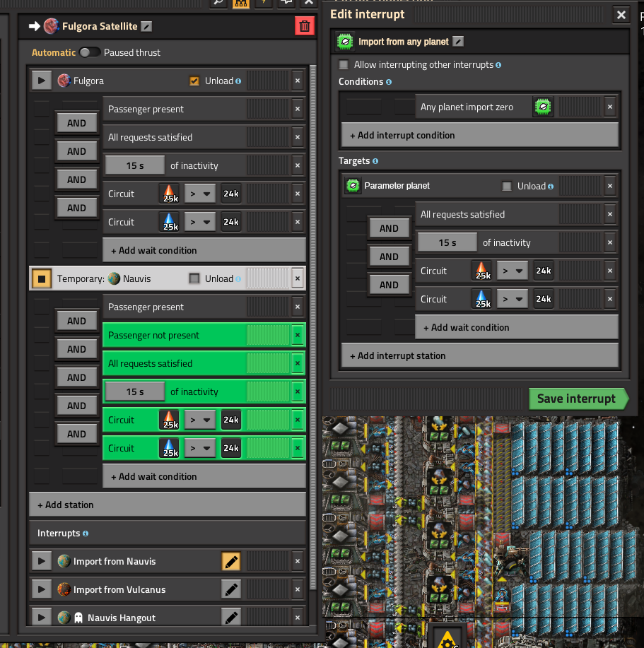Click Parameter planet icon in Targets
The height and width of the screenshot is (648, 644).
(x=353, y=186)
